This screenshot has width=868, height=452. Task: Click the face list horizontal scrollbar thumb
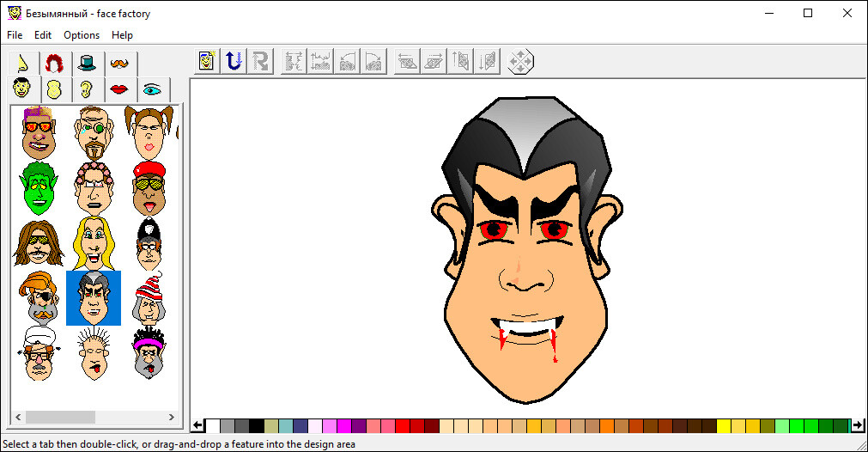tap(60, 417)
